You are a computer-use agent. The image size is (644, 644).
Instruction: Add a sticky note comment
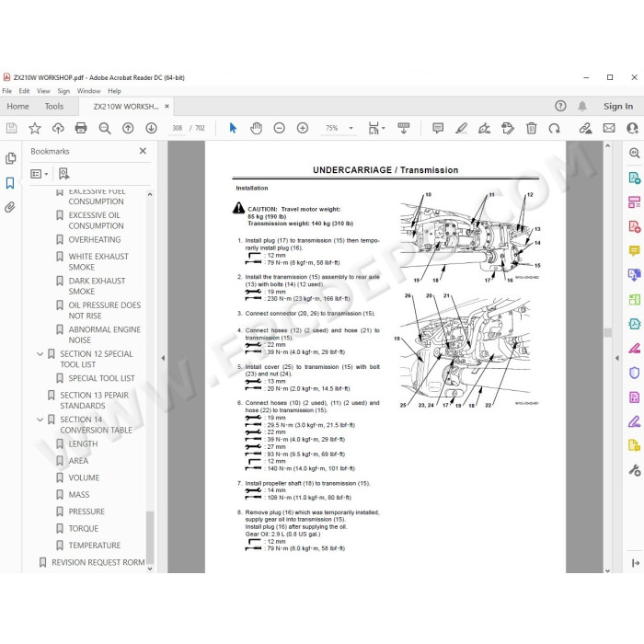(438, 129)
